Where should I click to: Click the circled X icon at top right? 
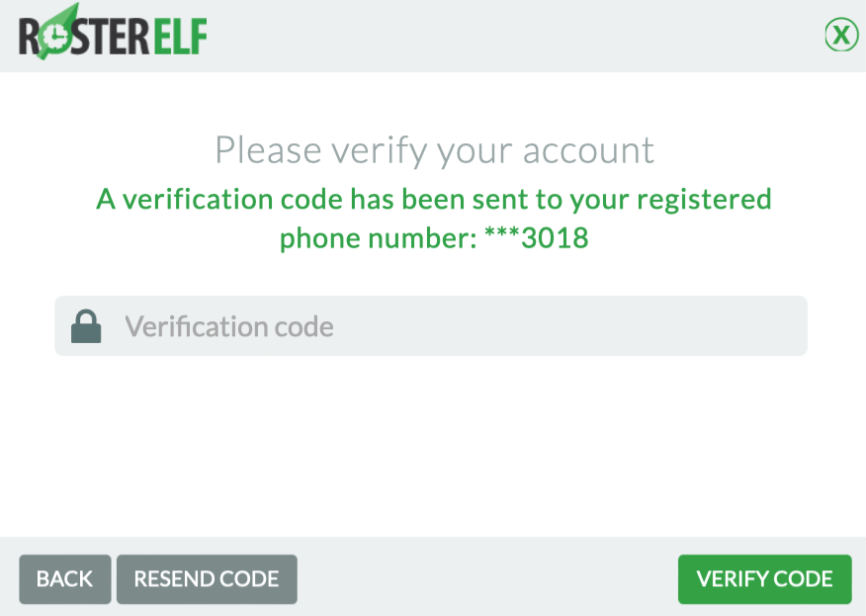pyautogui.click(x=841, y=35)
